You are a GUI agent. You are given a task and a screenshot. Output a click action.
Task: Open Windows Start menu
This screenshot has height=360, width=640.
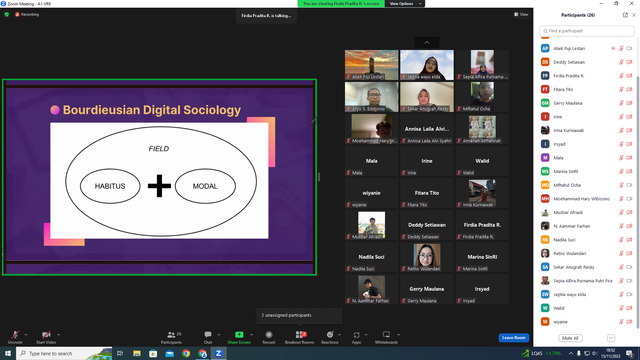pyautogui.click(x=8, y=353)
